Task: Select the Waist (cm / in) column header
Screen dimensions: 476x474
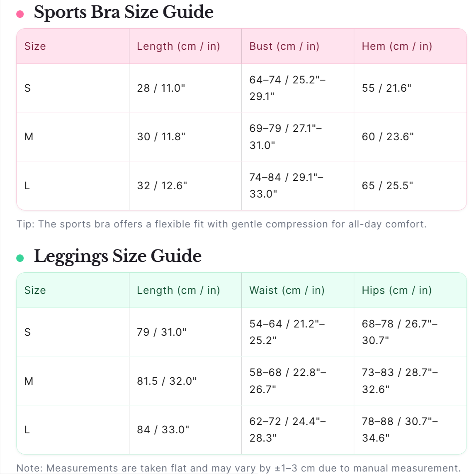Action: pyautogui.click(x=287, y=290)
